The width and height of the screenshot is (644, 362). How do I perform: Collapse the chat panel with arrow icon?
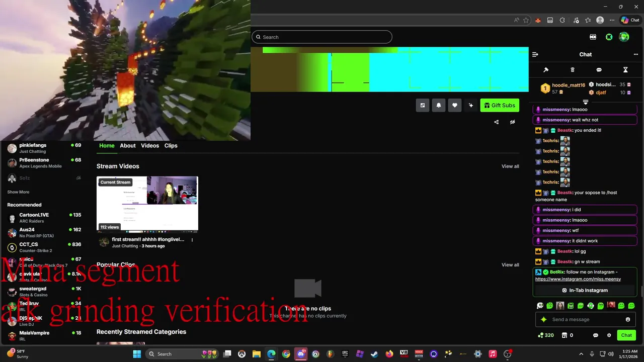click(535, 54)
